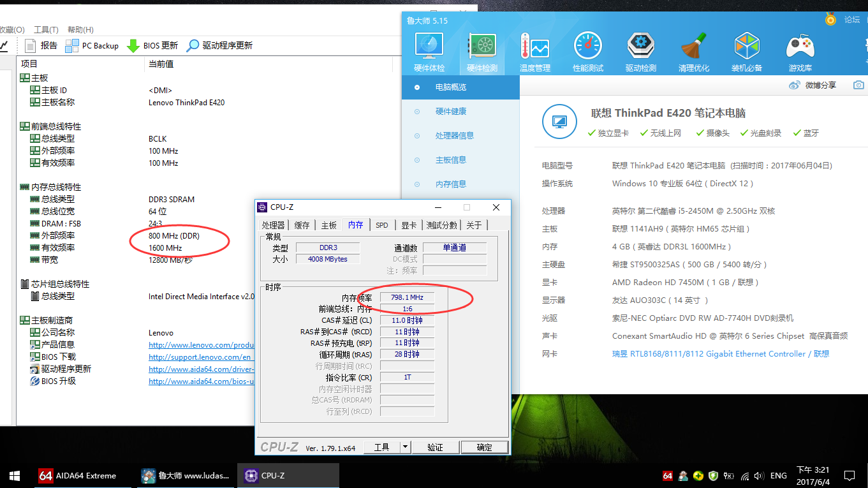Click the 验证 button in CPU-Z
The image size is (868, 488).
tap(435, 447)
